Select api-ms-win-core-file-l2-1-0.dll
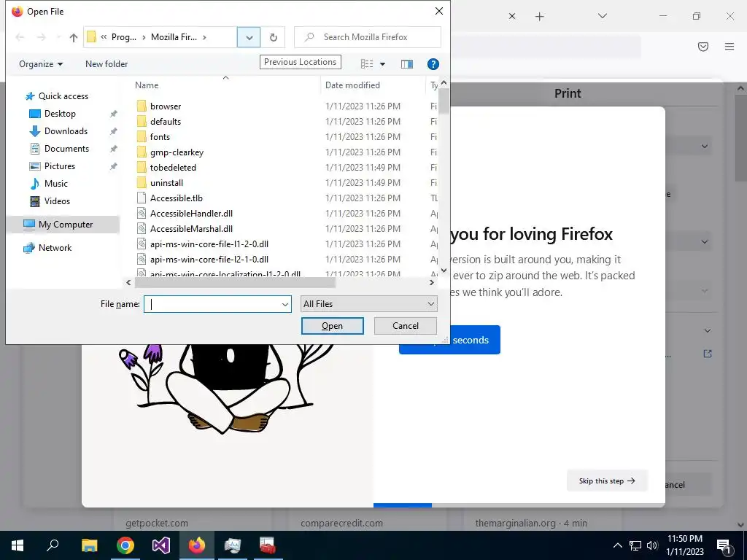The image size is (747, 560). point(209,259)
